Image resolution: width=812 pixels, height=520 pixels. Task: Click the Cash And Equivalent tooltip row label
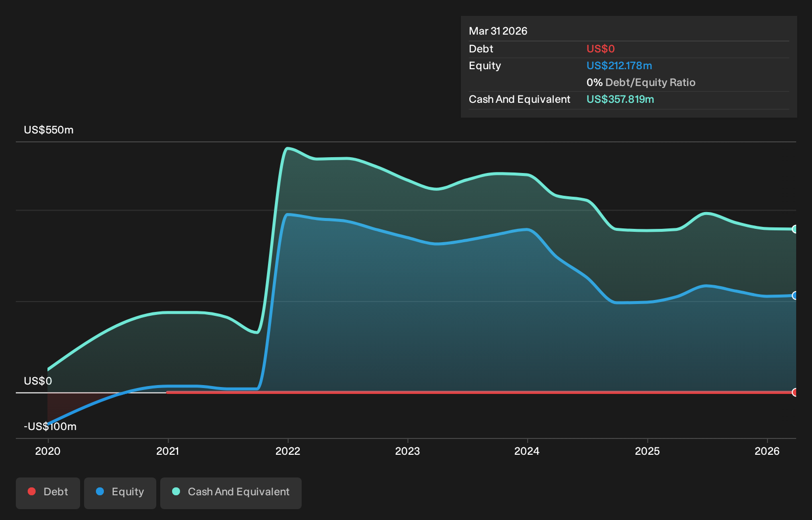tap(519, 99)
